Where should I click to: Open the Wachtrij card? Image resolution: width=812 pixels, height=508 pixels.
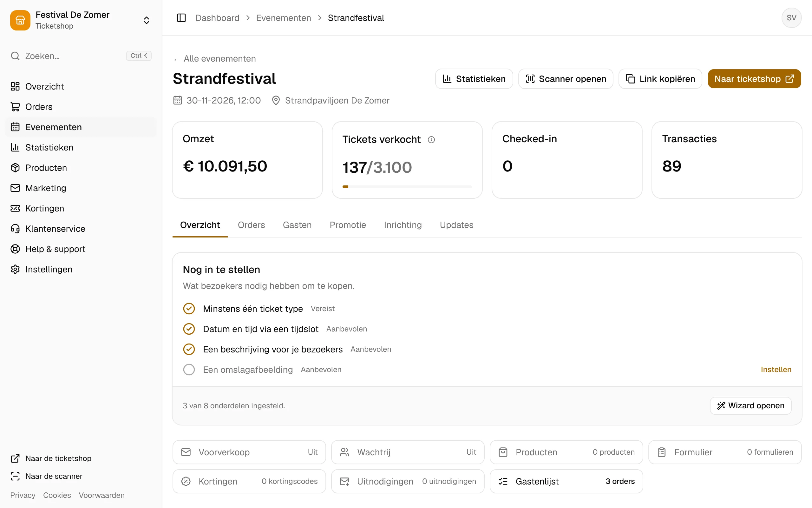pos(408,452)
